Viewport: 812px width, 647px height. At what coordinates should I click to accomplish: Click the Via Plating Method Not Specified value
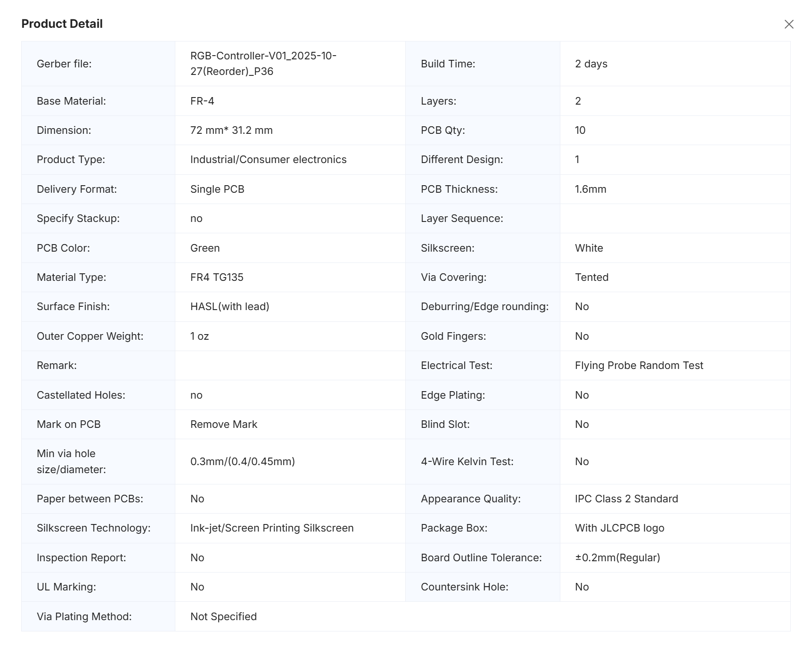223,616
